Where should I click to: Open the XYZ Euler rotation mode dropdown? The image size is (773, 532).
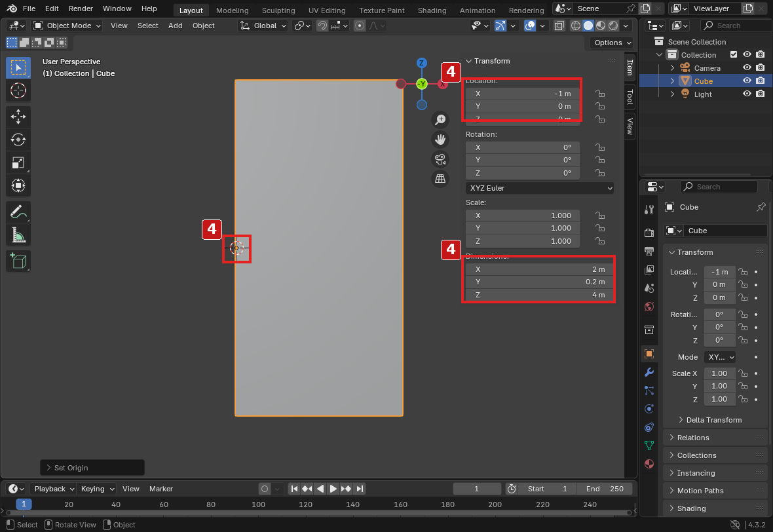[x=540, y=188]
